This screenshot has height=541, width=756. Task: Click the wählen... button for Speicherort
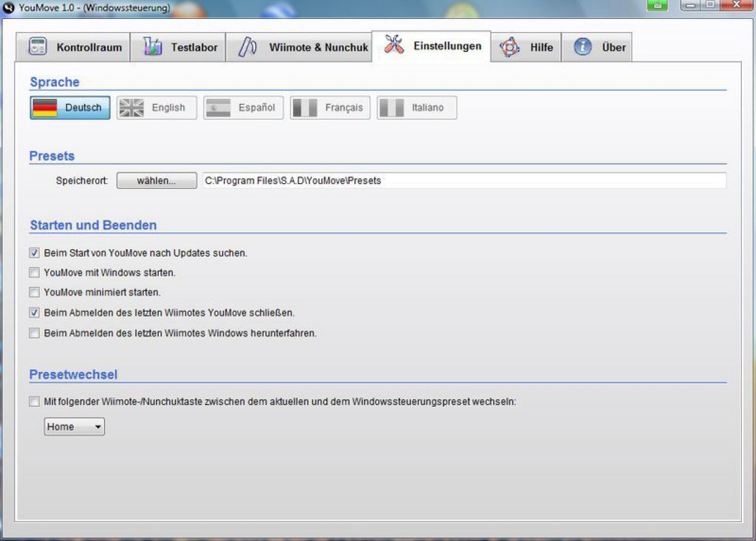157,181
